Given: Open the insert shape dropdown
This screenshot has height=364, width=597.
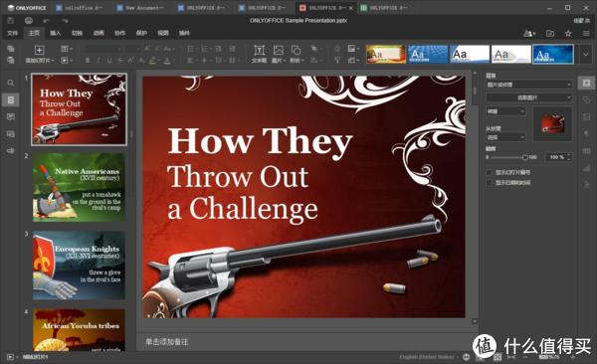Looking at the screenshot, I should 297,54.
